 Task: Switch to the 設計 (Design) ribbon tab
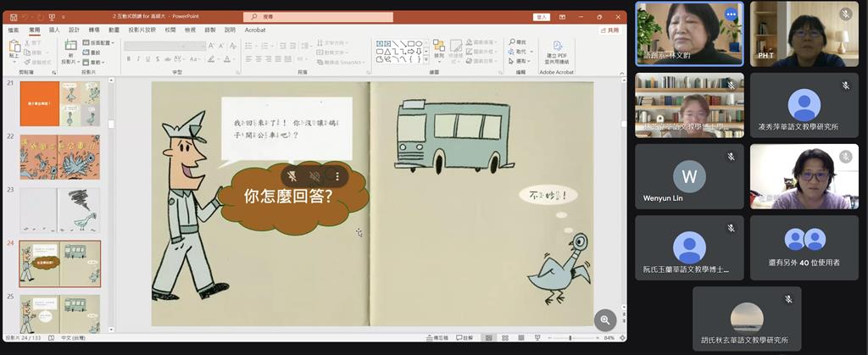[x=75, y=30]
